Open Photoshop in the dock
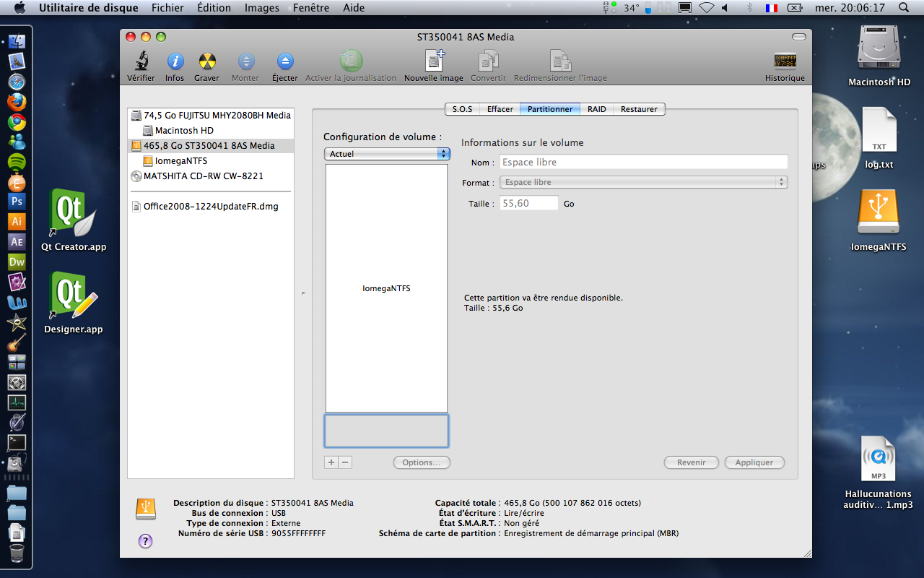Image resolution: width=924 pixels, height=578 pixels. click(x=17, y=201)
